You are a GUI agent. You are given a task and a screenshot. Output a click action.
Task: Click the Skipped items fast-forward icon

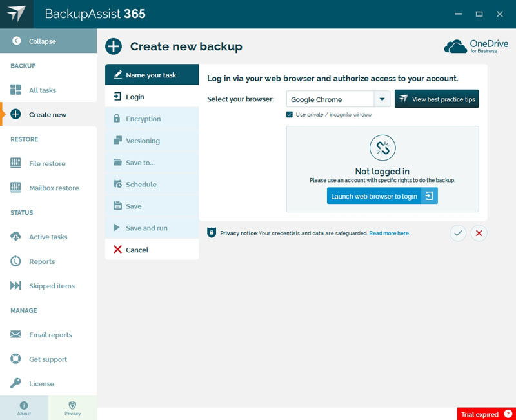pos(15,285)
